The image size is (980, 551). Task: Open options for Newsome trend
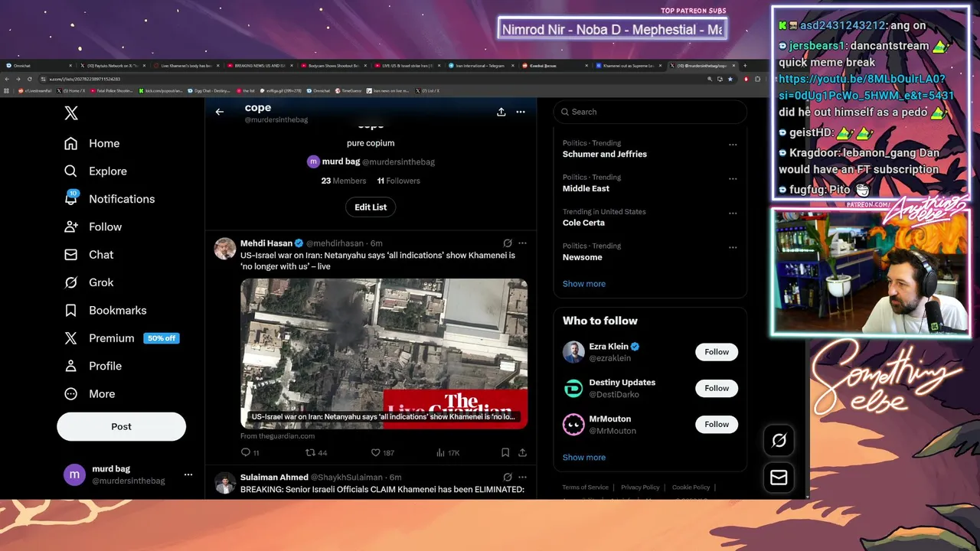point(733,247)
